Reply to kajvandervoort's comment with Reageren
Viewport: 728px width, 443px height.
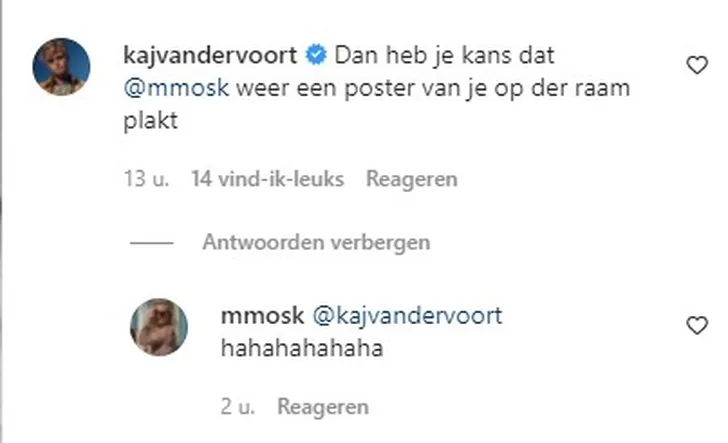pos(411,179)
